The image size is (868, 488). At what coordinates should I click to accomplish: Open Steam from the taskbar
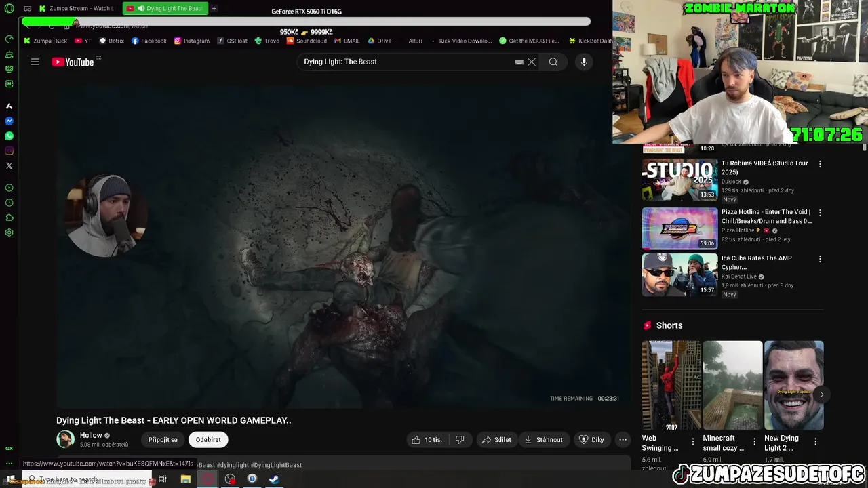click(274, 479)
